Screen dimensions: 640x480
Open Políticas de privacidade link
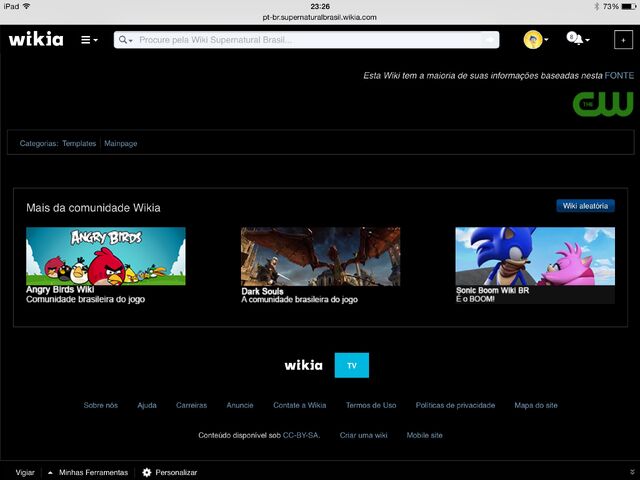455,405
